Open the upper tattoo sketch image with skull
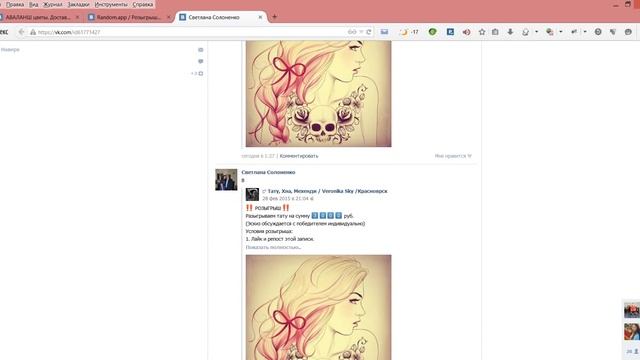 pos(318,93)
